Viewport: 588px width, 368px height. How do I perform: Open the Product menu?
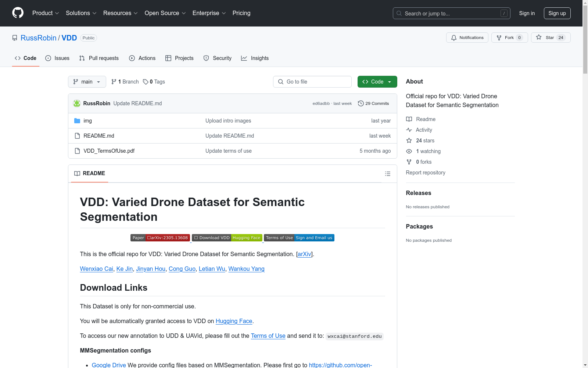[46, 13]
